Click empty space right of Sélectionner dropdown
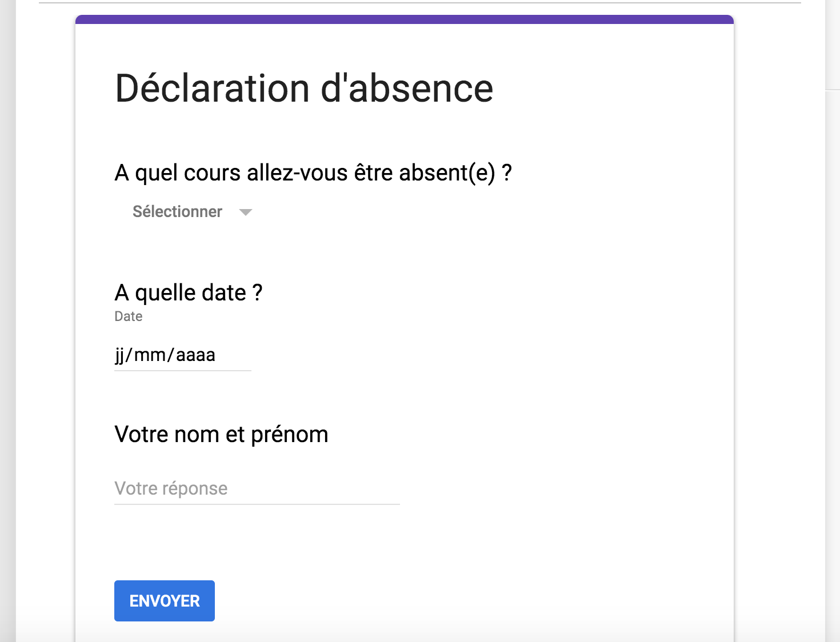This screenshot has width=840, height=642. coord(457,212)
